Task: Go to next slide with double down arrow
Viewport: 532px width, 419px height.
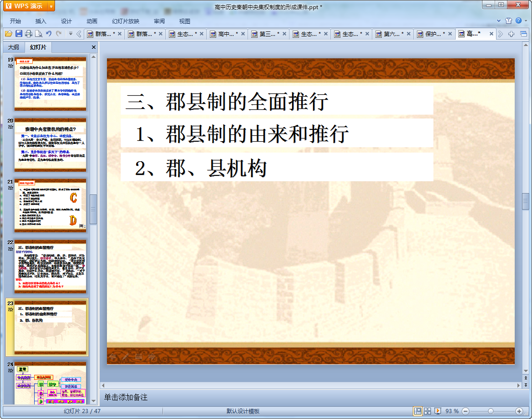Action: pos(526,385)
